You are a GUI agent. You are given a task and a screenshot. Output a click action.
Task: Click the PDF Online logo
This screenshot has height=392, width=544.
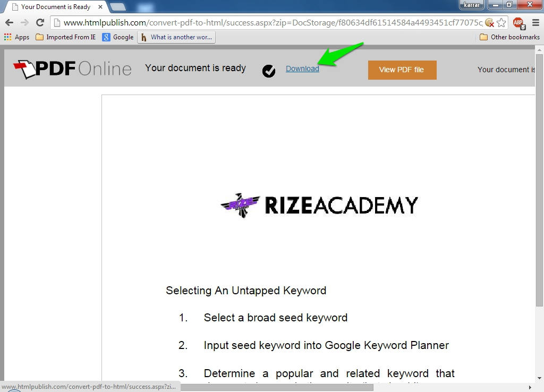(x=72, y=69)
